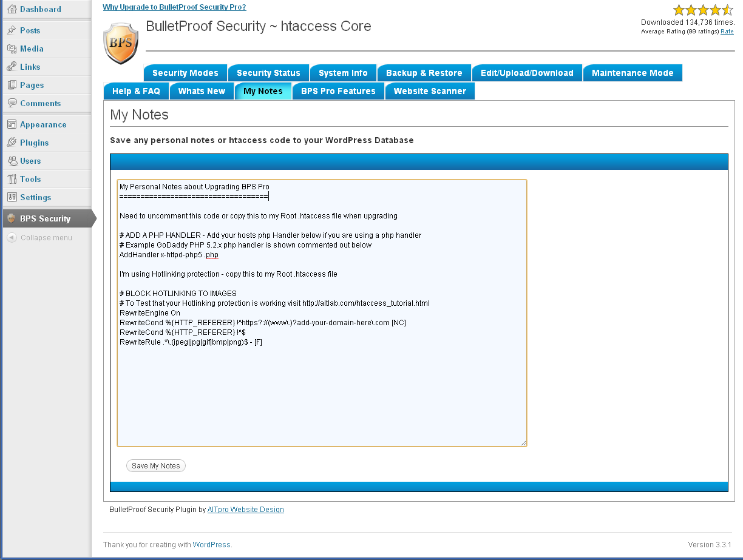Click the 'AddHandler x-httpd-php5 .php' line

(169, 255)
